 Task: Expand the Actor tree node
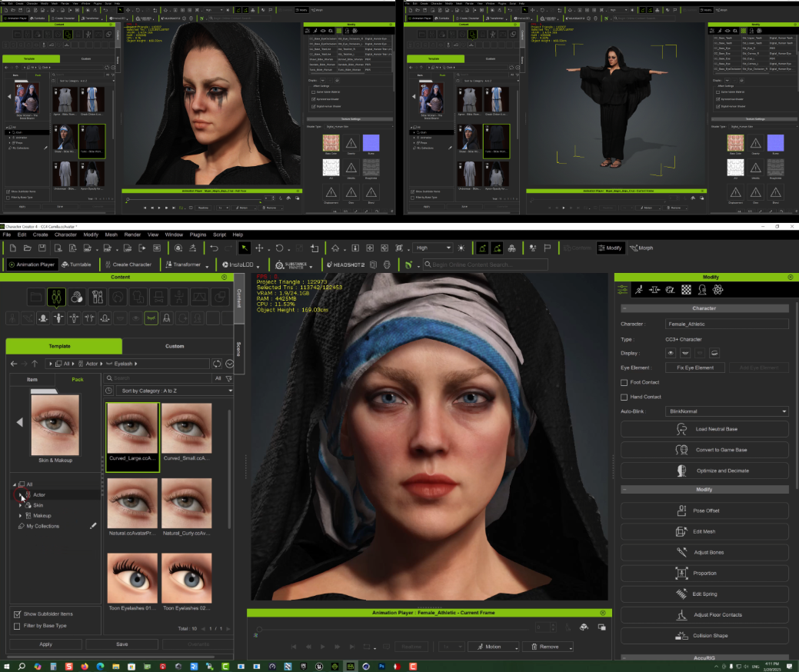tap(21, 494)
